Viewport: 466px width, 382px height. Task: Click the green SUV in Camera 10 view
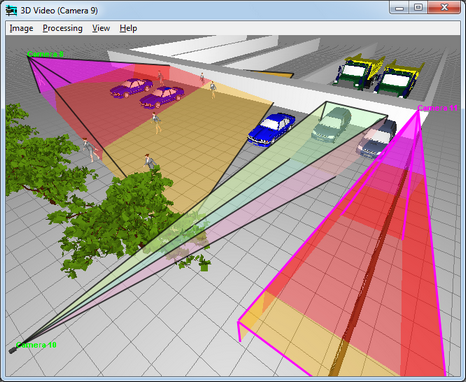332,125
